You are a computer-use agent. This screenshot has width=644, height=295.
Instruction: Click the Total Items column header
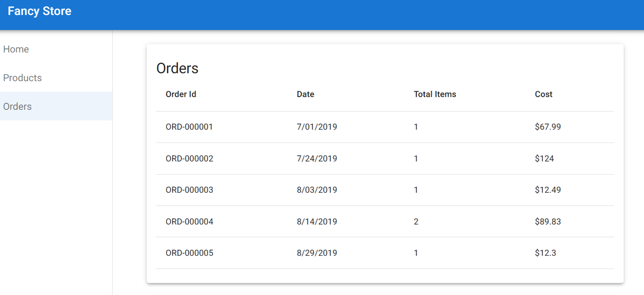point(435,94)
